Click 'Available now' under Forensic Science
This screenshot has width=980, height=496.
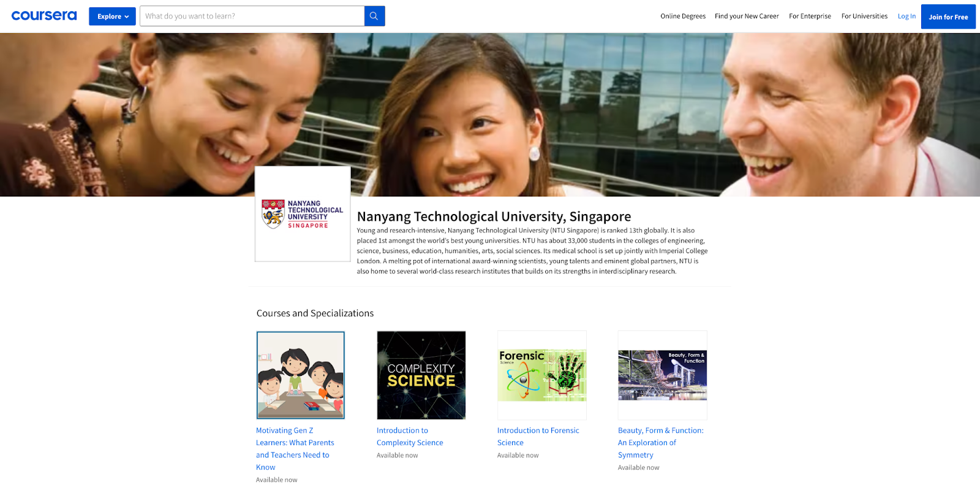(518, 456)
